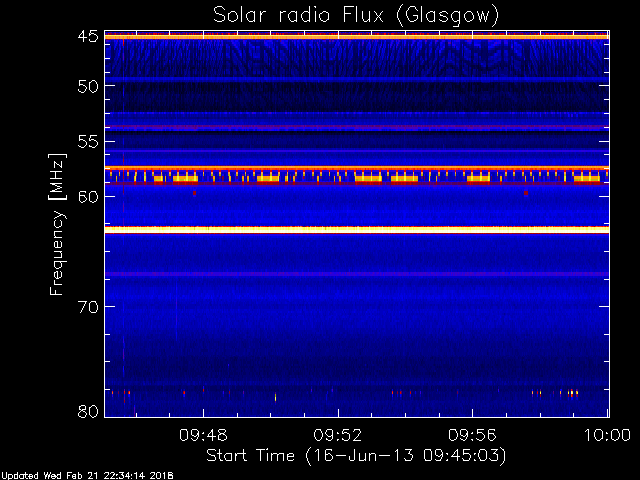Click the 70 frequency tick label
The width and height of the screenshot is (640, 480).
click(88, 307)
